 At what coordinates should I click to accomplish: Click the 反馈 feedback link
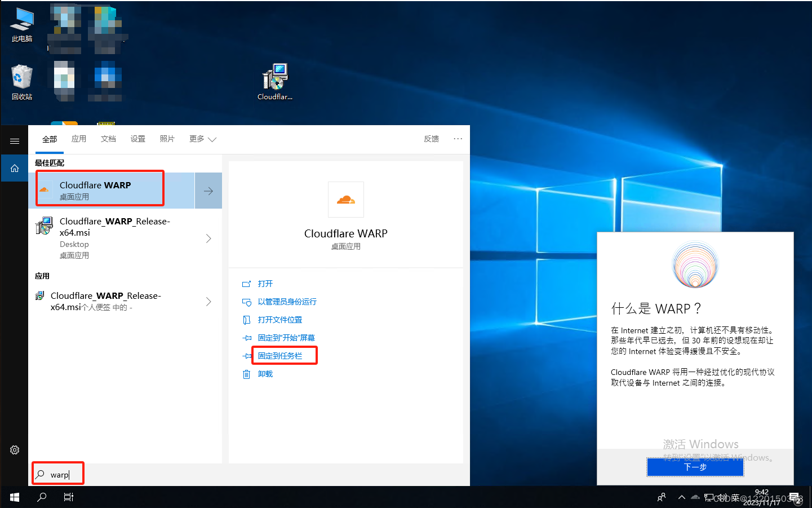[x=432, y=139]
